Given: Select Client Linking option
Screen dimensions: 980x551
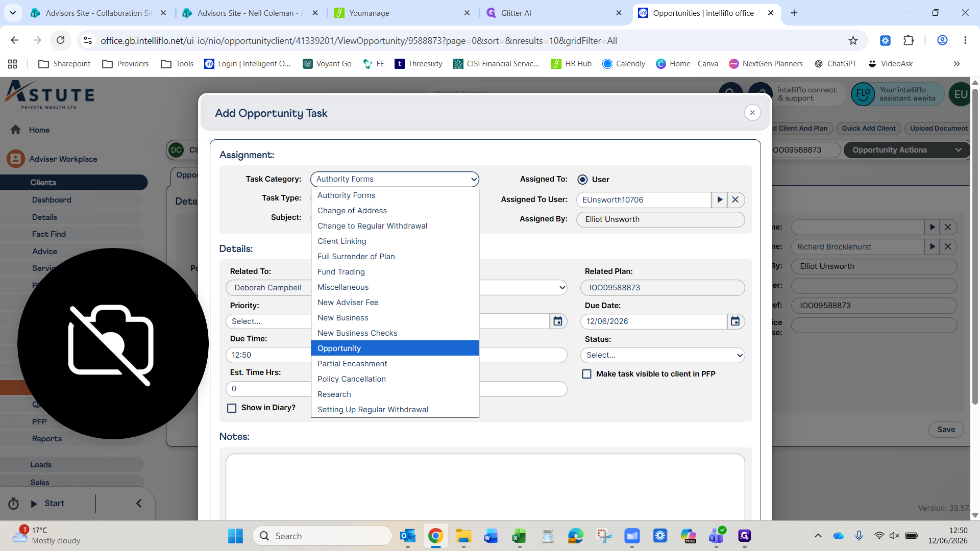Looking at the screenshot, I should [x=395, y=241].
